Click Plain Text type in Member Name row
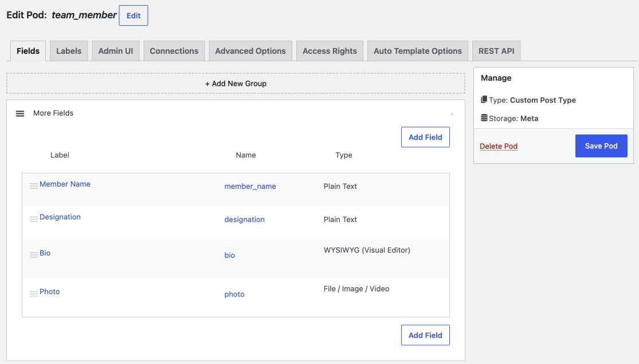The height and width of the screenshot is (364, 639). [x=340, y=186]
